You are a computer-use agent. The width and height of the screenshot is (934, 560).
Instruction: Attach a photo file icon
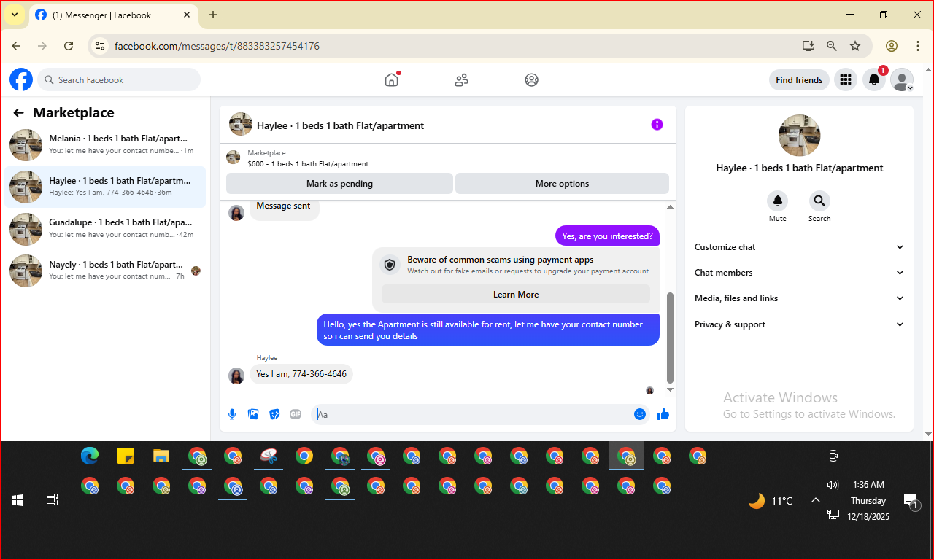point(253,414)
